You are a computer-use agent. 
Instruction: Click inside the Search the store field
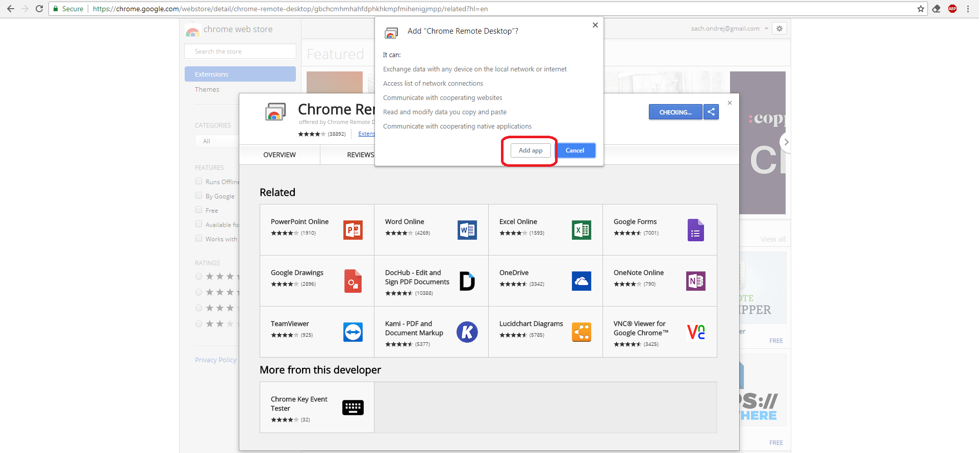pos(240,52)
